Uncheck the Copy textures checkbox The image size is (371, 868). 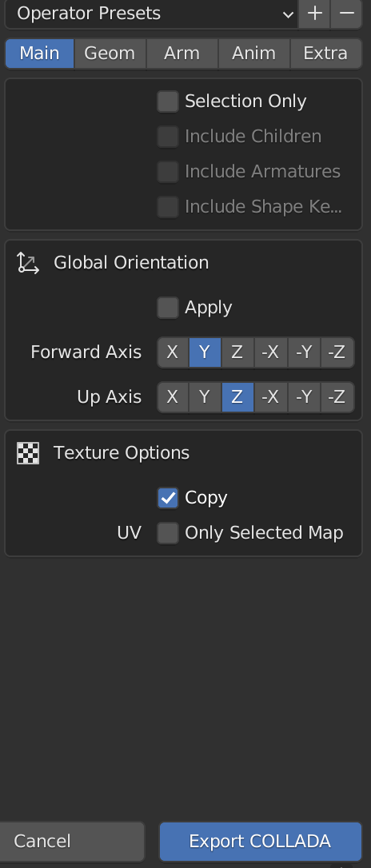[168, 498]
